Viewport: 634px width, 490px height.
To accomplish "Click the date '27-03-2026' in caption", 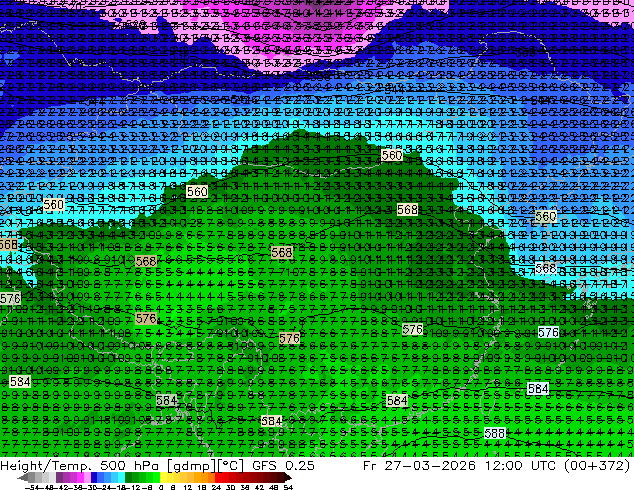I will (x=430, y=465).
